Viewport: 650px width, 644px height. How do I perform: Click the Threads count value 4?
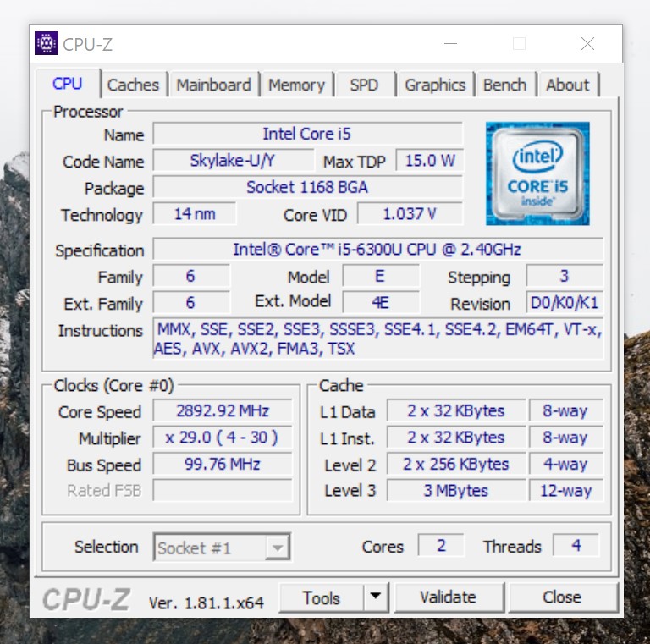576,545
